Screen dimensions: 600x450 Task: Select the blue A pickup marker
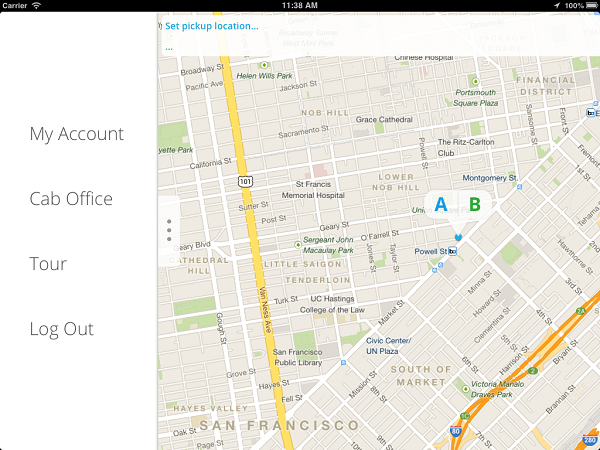point(441,204)
